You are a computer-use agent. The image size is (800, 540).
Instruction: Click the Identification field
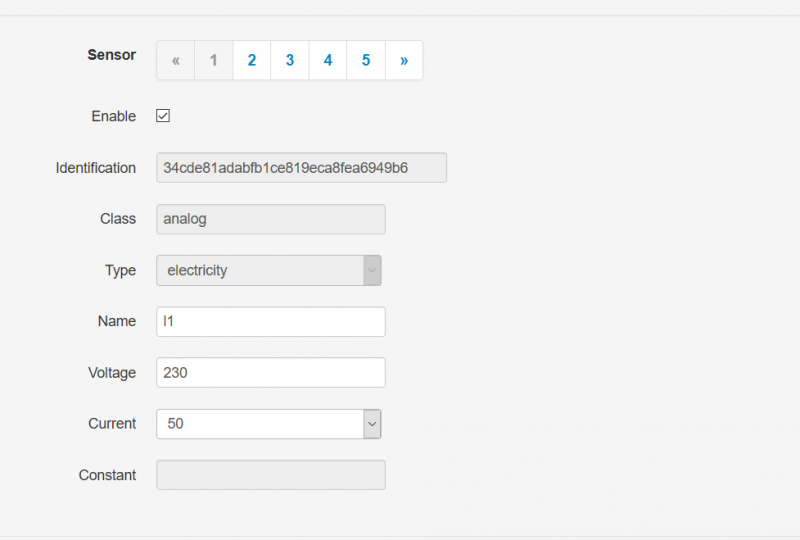point(301,168)
